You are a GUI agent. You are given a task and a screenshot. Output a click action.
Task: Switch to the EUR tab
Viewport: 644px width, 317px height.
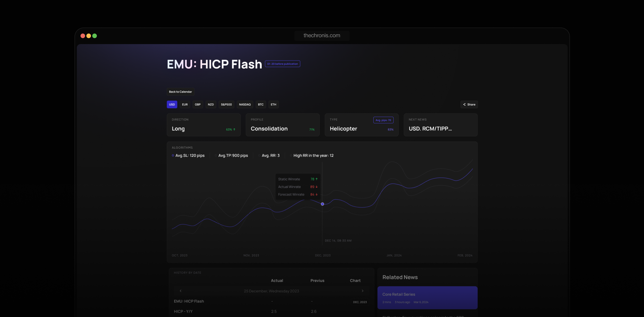(185, 105)
